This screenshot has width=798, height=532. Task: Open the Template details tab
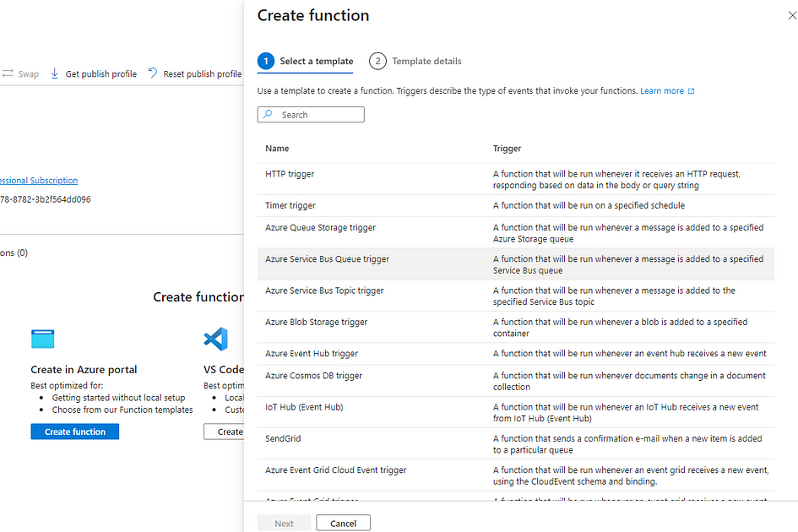tap(415, 62)
